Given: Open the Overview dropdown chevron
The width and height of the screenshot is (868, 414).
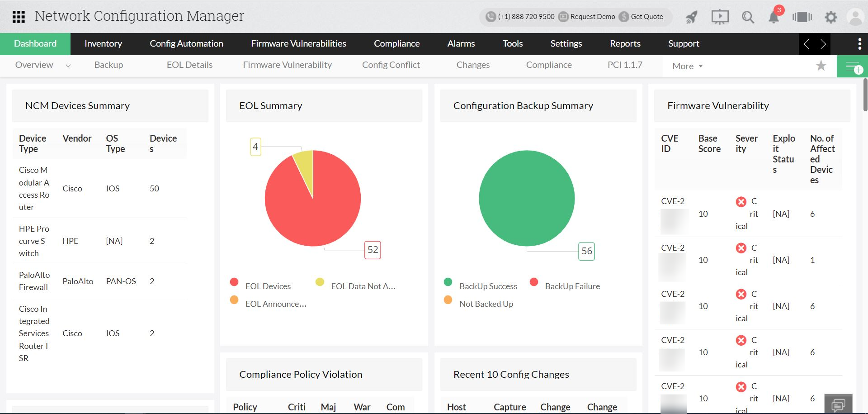Looking at the screenshot, I should click(x=68, y=66).
